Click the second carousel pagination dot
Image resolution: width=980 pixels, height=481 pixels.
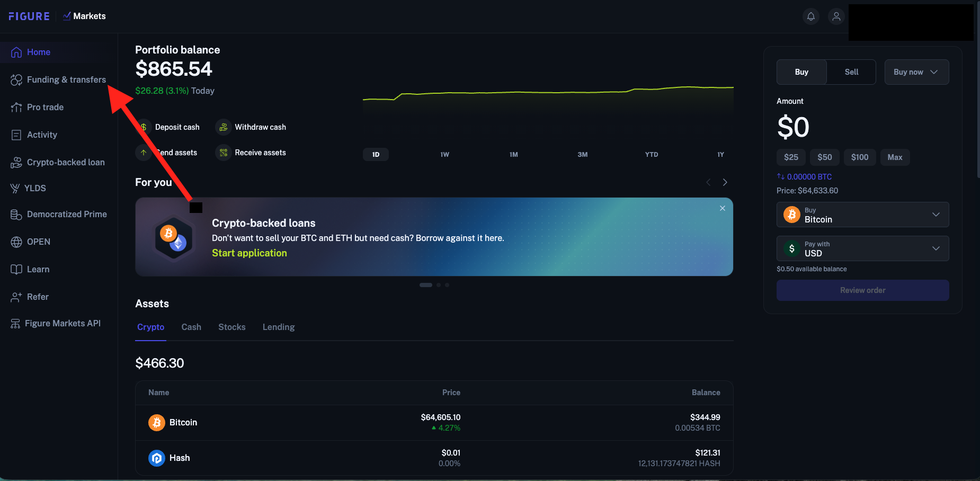[x=439, y=285]
